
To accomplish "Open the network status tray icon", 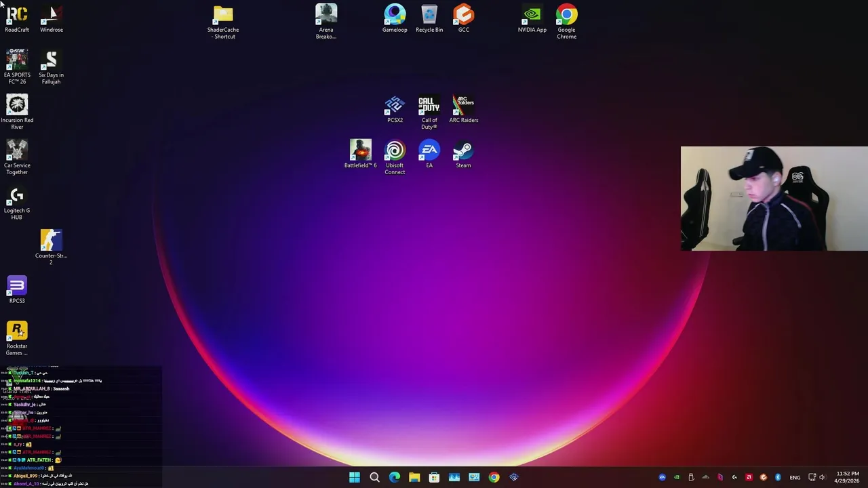I will click(812, 477).
